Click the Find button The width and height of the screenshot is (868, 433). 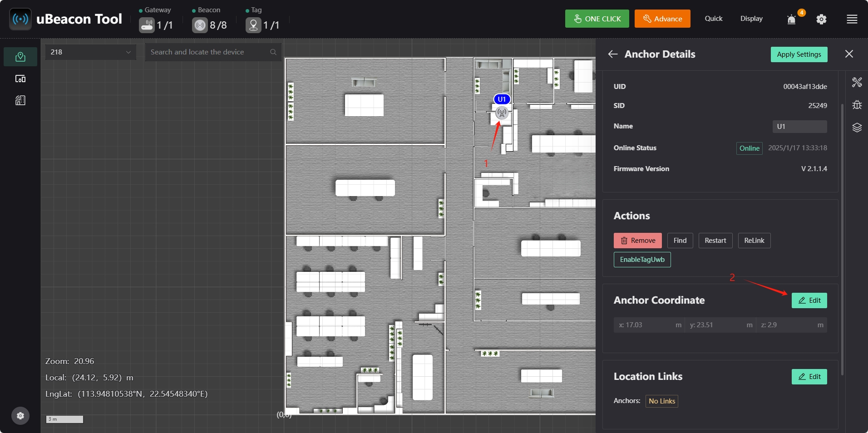pyautogui.click(x=680, y=241)
